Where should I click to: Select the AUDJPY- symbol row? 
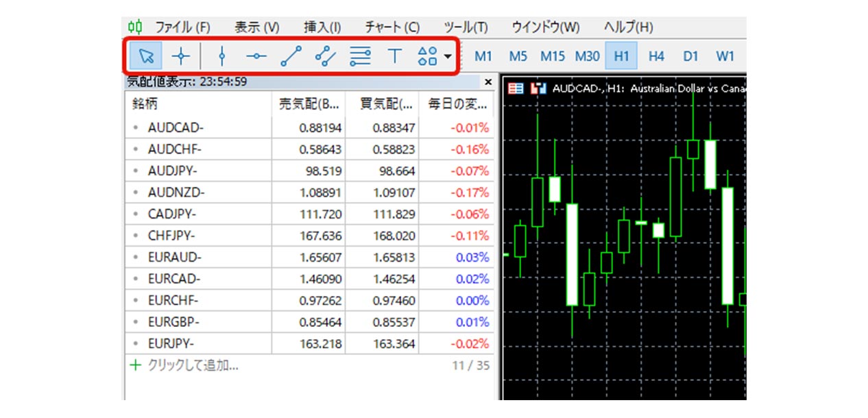(309, 171)
